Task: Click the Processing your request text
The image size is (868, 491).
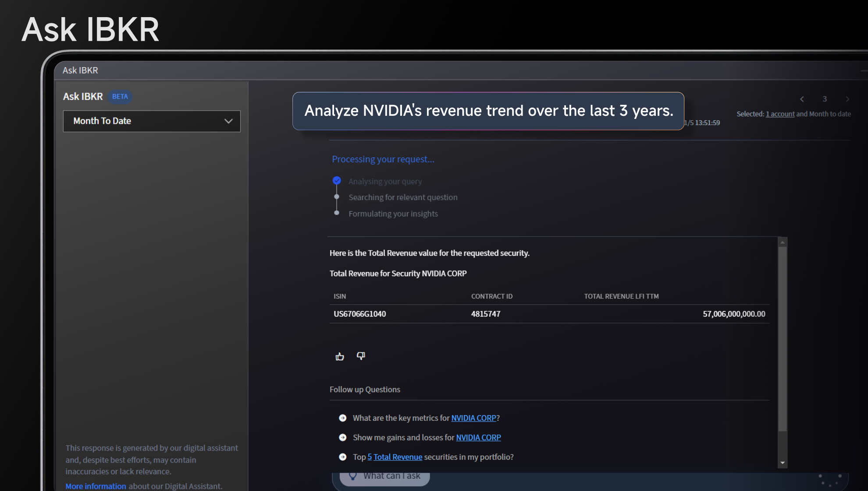Action: [383, 159]
